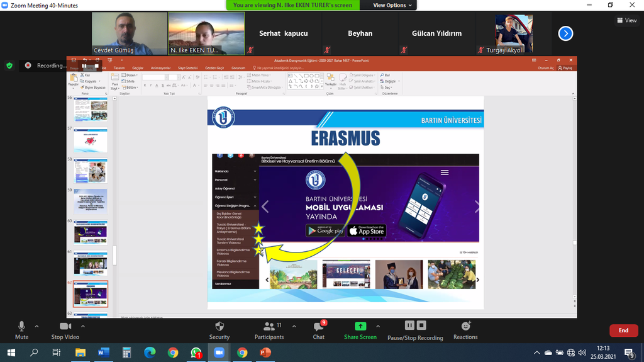644x362 pixels.
Task: Click the Paylaş share button in PowerPoint
Action: [565, 68]
